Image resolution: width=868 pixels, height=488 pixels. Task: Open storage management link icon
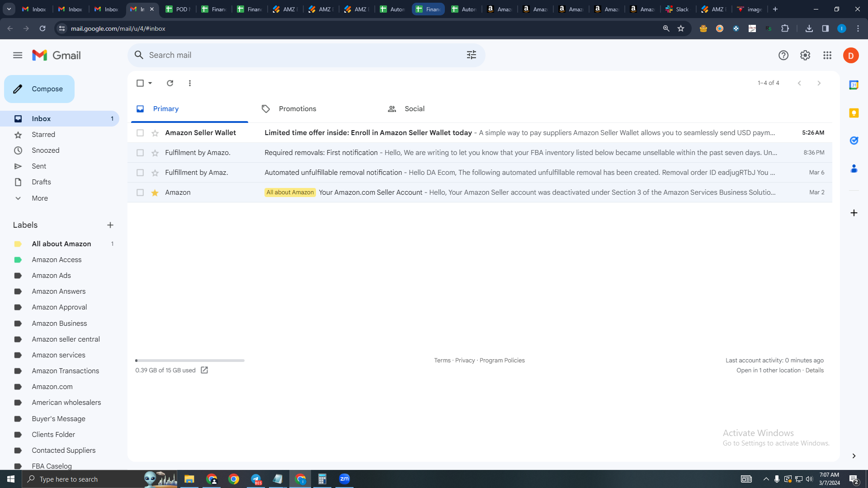(x=204, y=370)
